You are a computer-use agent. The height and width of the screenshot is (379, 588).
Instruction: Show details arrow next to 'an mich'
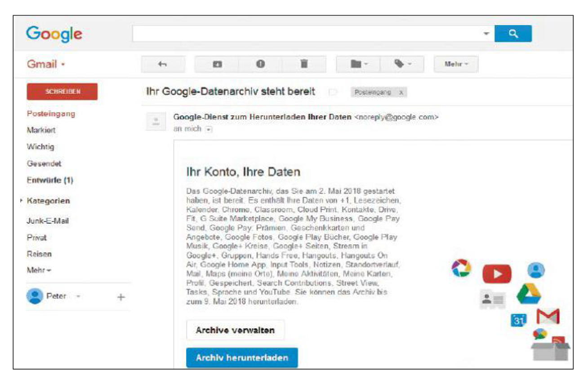[x=208, y=129]
